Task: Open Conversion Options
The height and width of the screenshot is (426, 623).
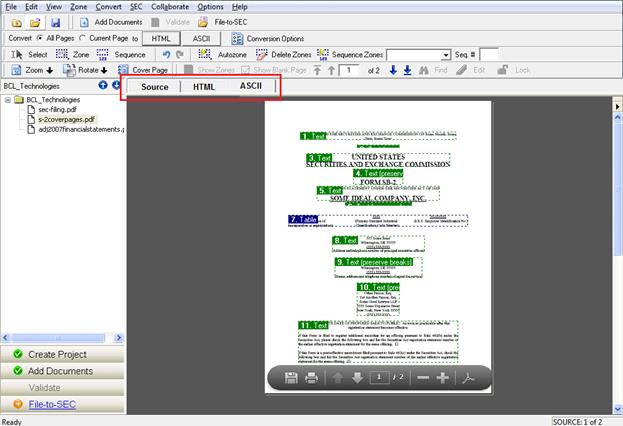Action: pos(268,39)
